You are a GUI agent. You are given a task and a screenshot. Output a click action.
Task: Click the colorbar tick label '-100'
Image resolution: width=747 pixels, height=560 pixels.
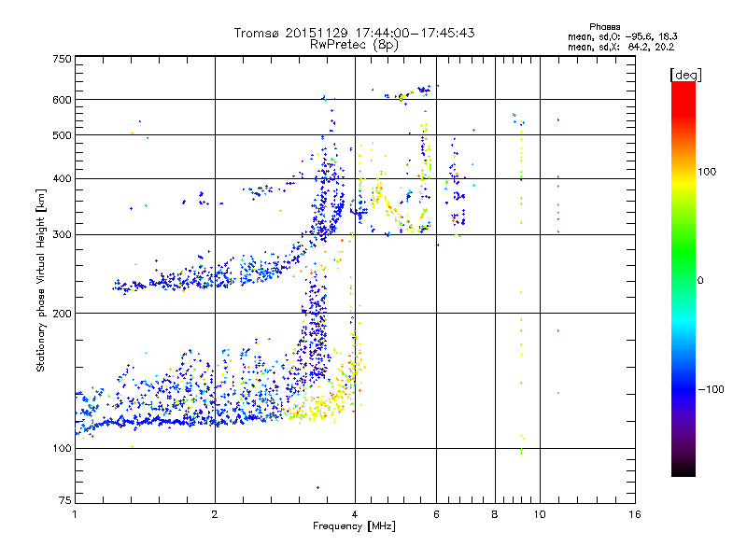(x=711, y=389)
